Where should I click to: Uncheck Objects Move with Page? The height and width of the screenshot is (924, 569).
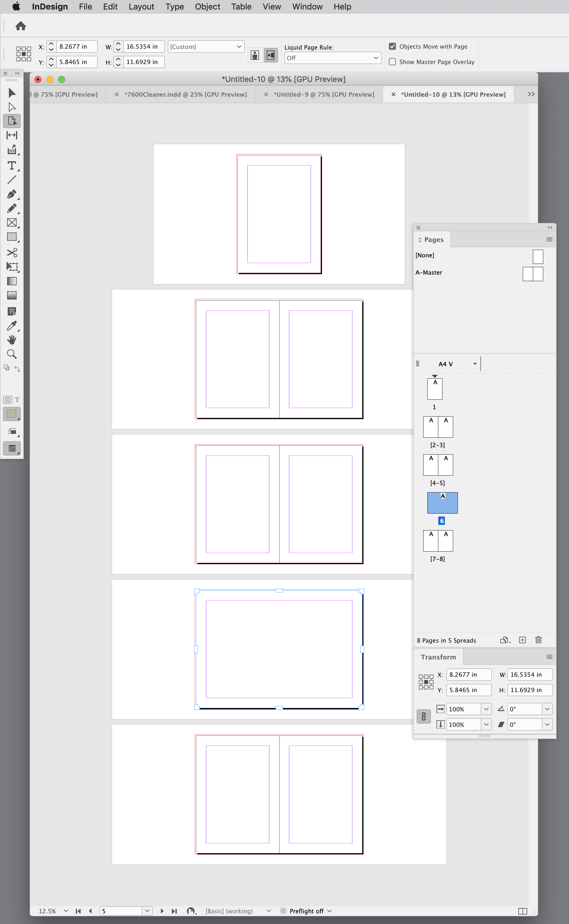click(392, 46)
